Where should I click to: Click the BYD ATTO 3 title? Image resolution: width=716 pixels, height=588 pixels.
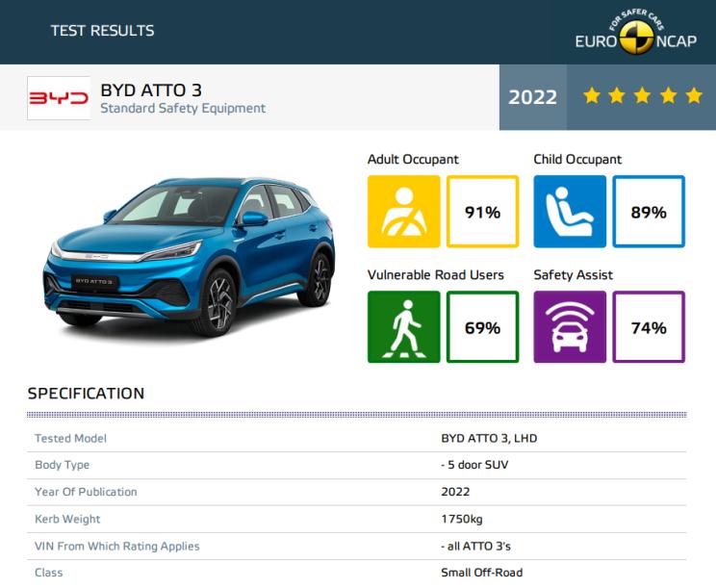[x=151, y=89]
